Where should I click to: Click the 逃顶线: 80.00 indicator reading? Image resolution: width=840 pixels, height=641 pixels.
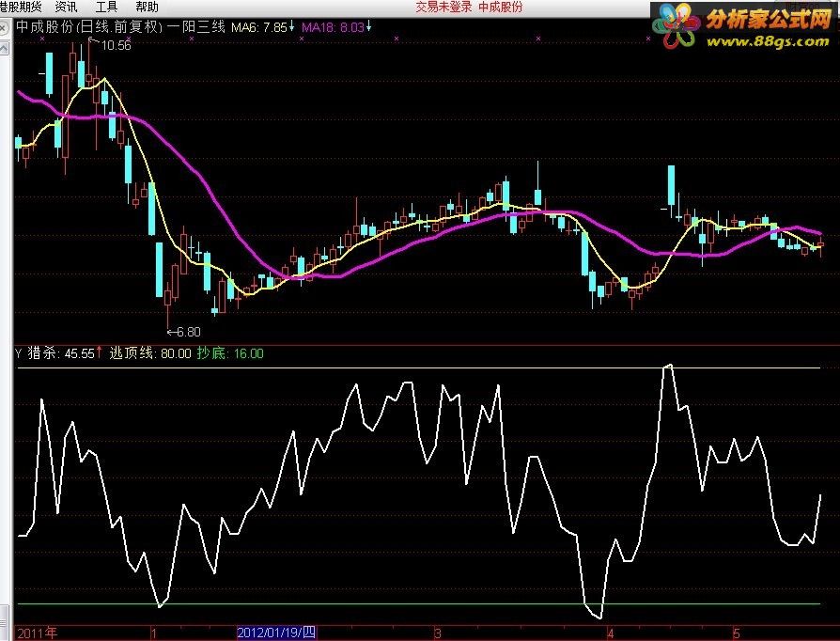pyautogui.click(x=150, y=353)
